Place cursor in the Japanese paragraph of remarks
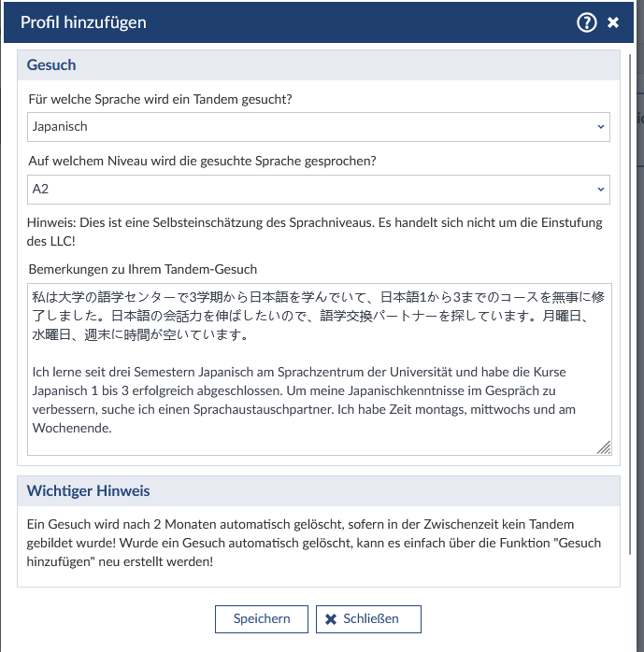Viewport: 644px width, 652px height. pos(308,316)
